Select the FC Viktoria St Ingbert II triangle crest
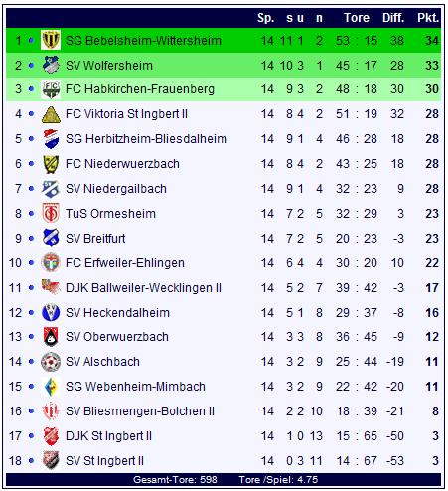The height and width of the screenshot is (491, 448). pyautogui.click(x=51, y=114)
